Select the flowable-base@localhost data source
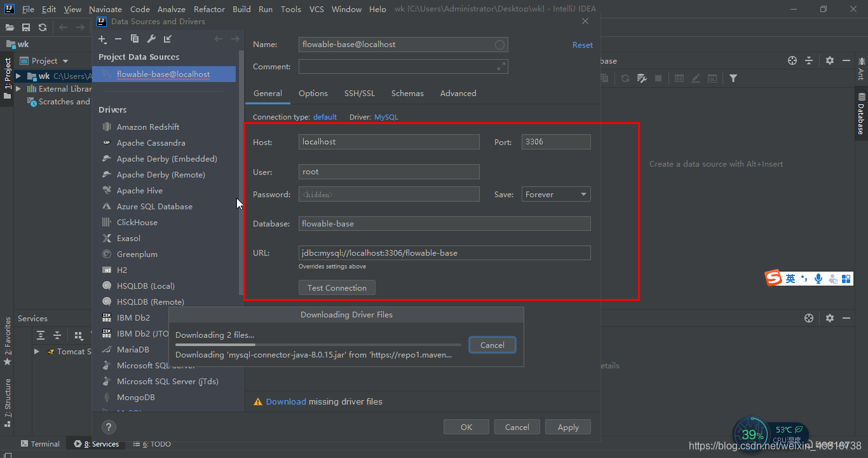The height and width of the screenshot is (458, 868). point(164,74)
